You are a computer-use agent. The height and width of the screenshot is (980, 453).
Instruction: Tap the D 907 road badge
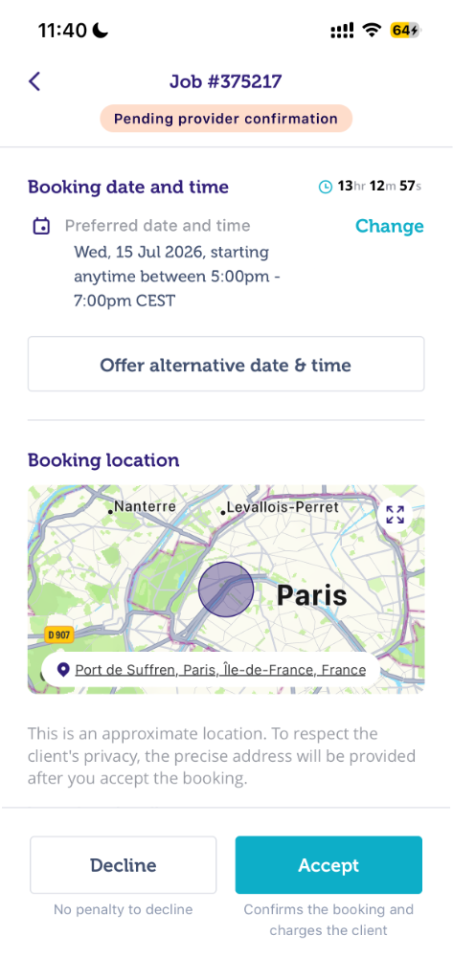59,635
